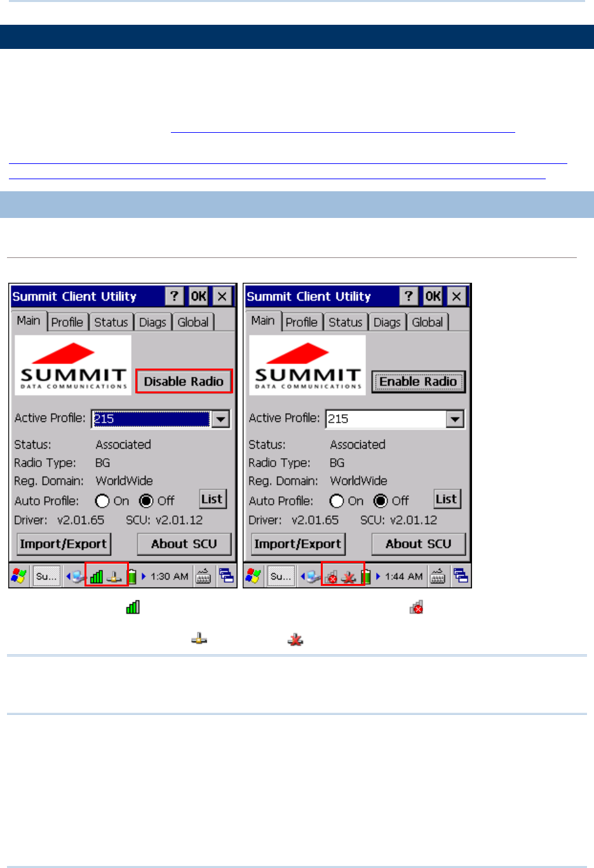Click the List button in the Disable Radio window

click(x=212, y=499)
